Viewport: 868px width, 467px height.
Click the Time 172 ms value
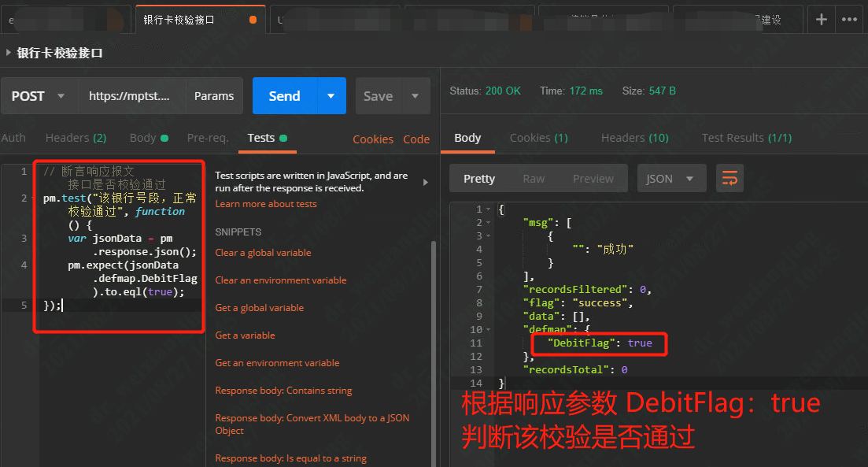(586, 91)
